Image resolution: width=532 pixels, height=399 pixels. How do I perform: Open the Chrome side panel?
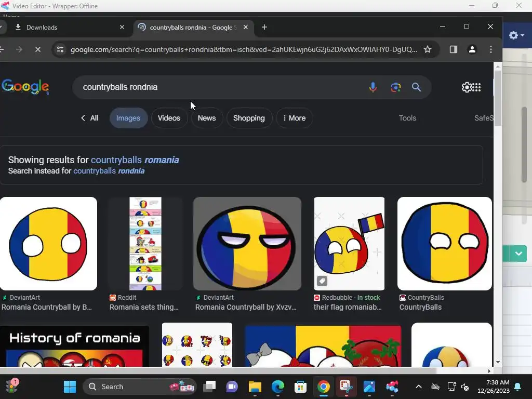[x=453, y=49]
